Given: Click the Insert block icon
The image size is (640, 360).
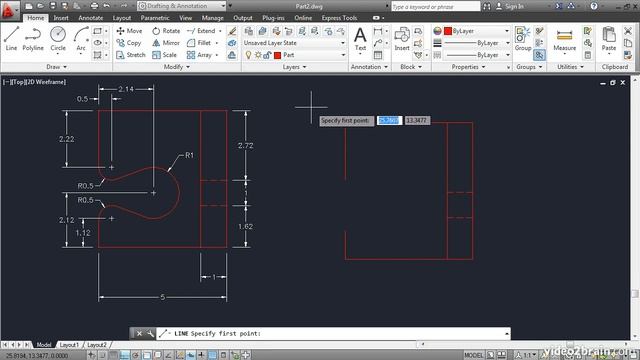Looking at the screenshot, I should 402,38.
